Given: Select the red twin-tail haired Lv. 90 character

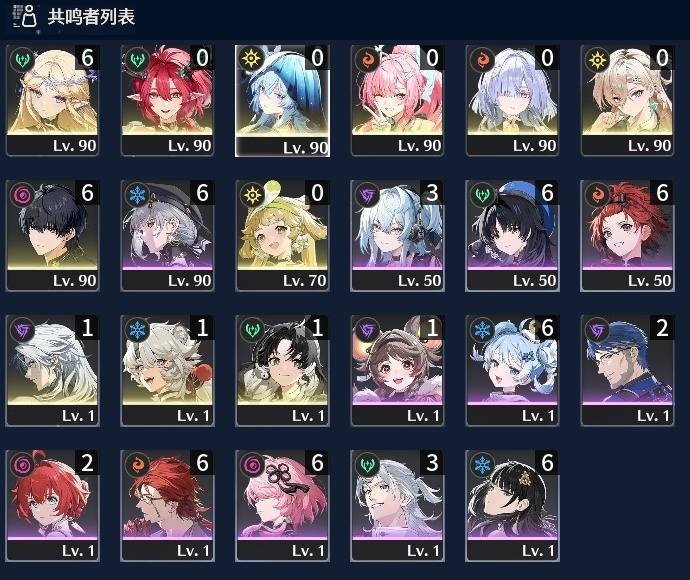Looking at the screenshot, I should coord(167,100).
